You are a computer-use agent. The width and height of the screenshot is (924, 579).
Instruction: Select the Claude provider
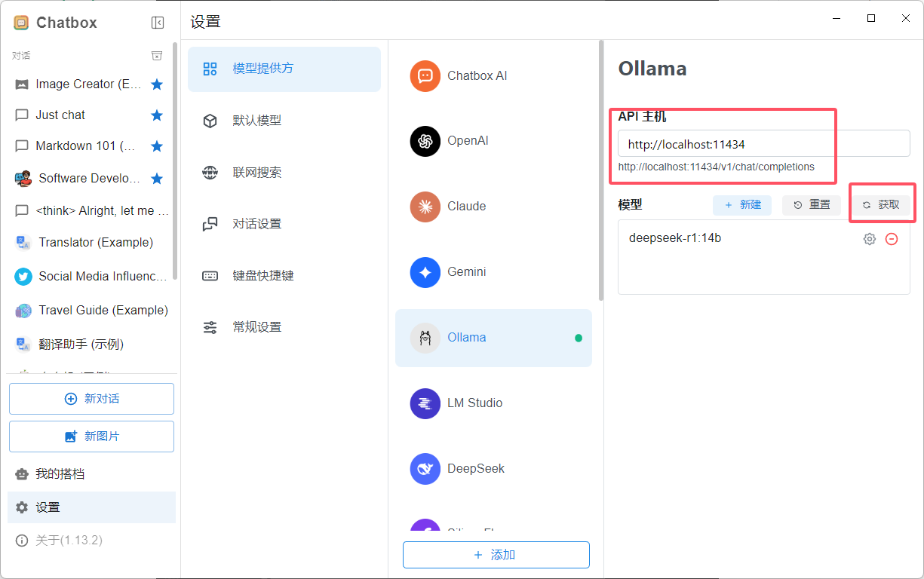(493, 207)
